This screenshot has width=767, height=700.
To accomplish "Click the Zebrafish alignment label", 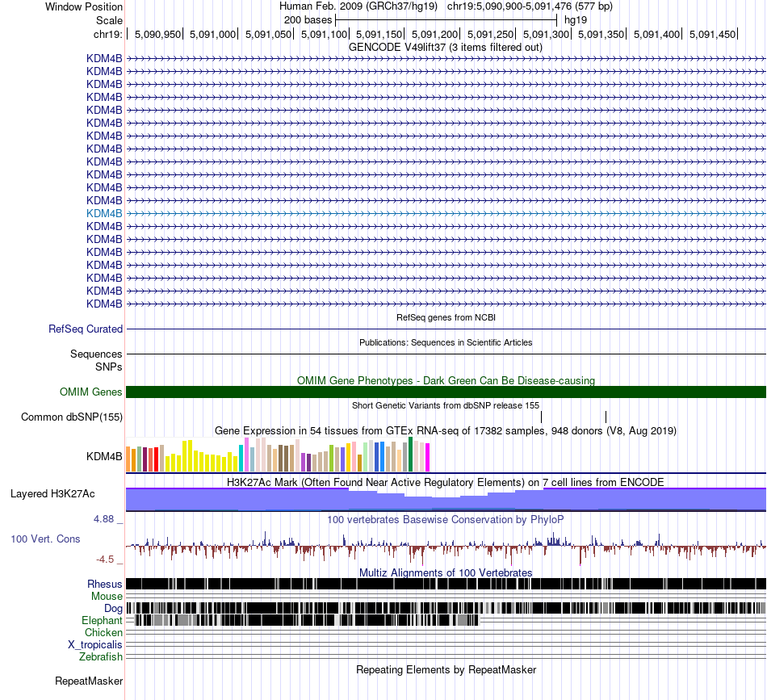I will click(x=101, y=656).
